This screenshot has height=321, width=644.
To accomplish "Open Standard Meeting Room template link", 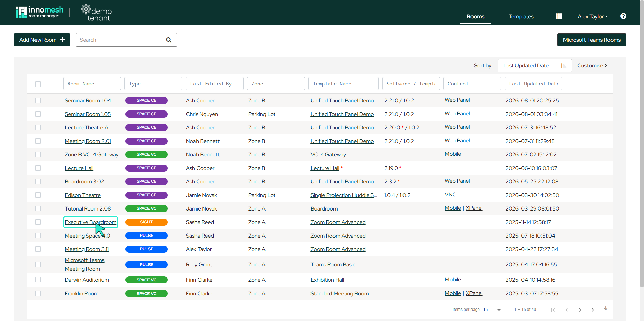I will [340, 294].
